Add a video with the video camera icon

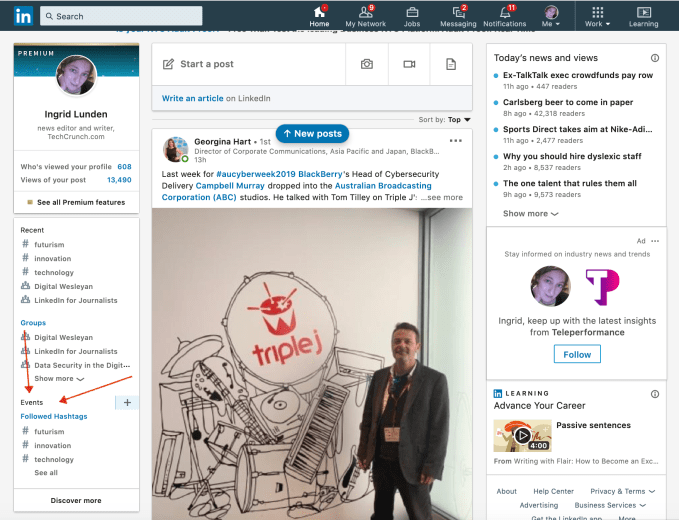pyautogui.click(x=409, y=64)
